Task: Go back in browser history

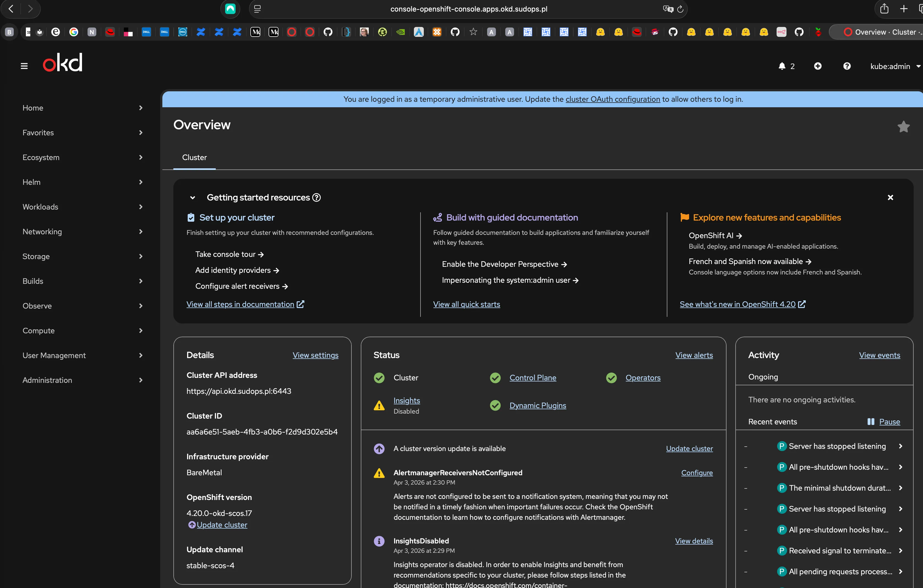Action: pos(11,9)
